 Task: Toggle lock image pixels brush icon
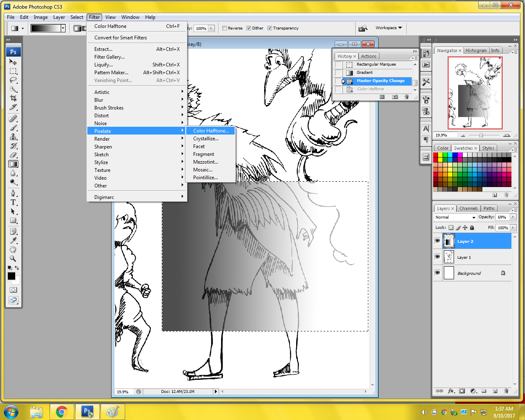[x=458, y=228]
